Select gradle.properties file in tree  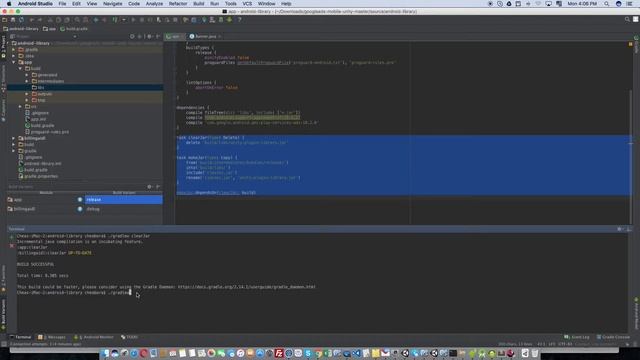41,176
